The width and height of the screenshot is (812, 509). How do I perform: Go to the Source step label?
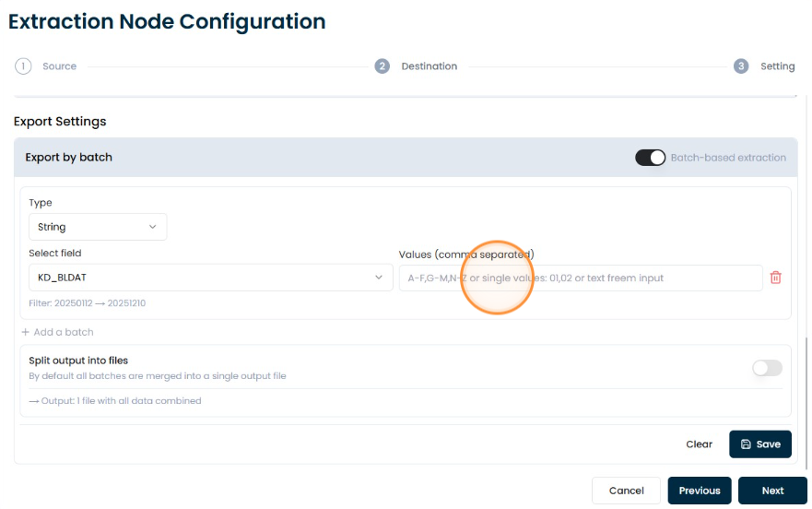pos(60,66)
